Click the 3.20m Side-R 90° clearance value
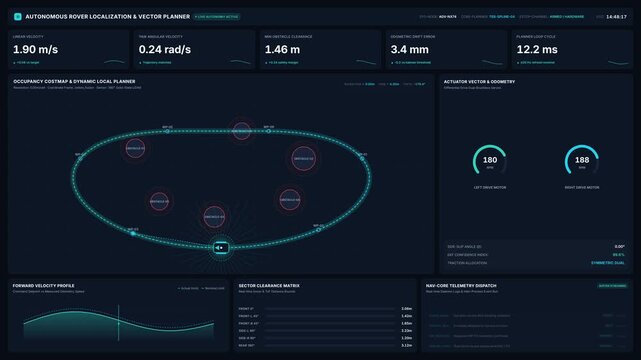 tap(406, 338)
